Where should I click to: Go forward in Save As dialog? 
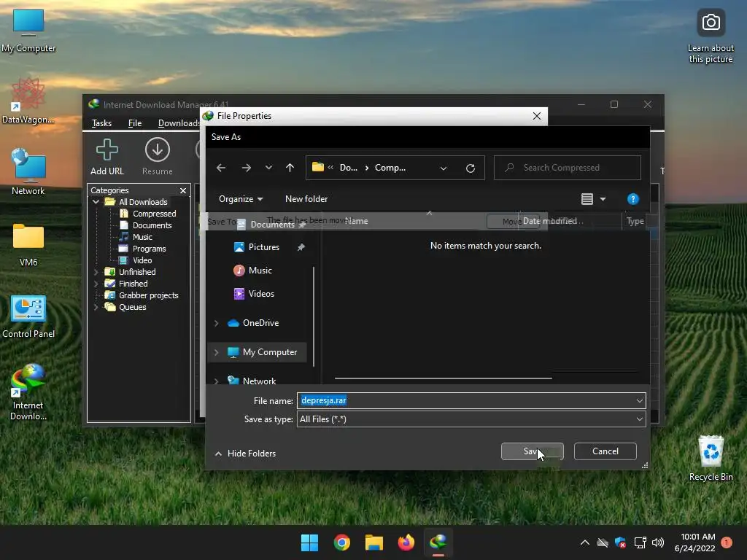(x=247, y=168)
